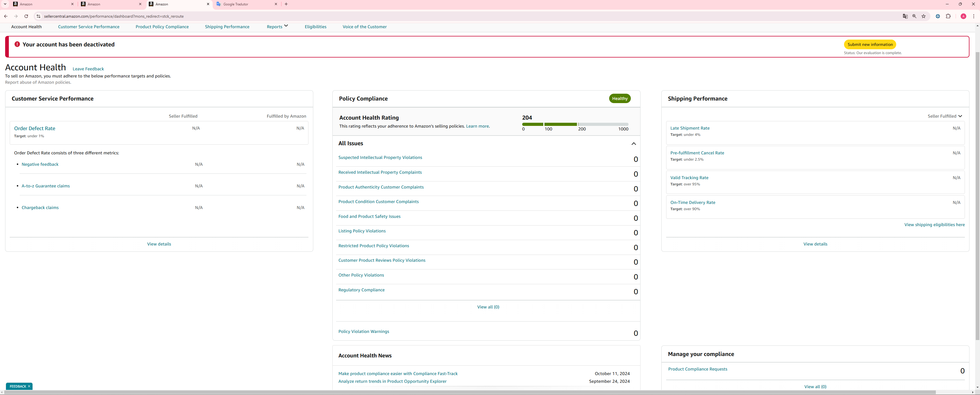This screenshot has width=980, height=395.
Task: Click the Leave Feedback link
Action: (88, 69)
